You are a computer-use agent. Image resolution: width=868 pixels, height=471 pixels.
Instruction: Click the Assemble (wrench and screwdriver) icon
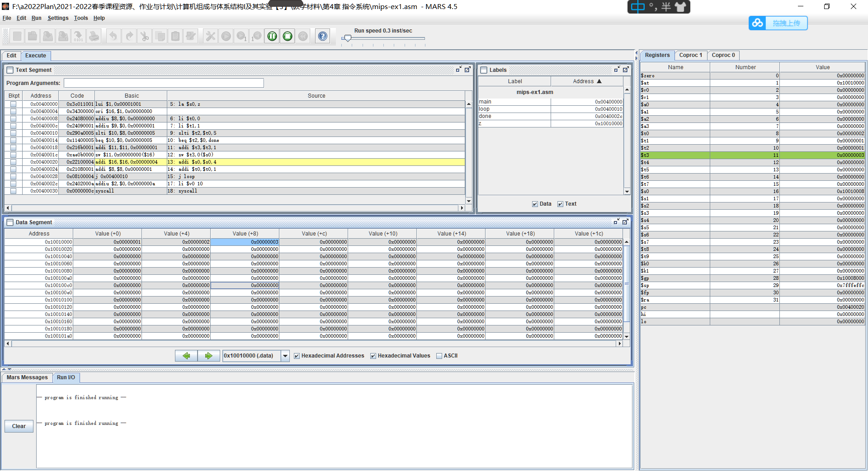coord(211,36)
